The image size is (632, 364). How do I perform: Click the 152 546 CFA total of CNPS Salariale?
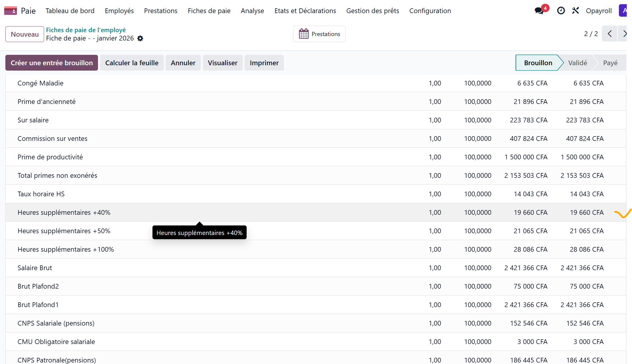point(585,323)
